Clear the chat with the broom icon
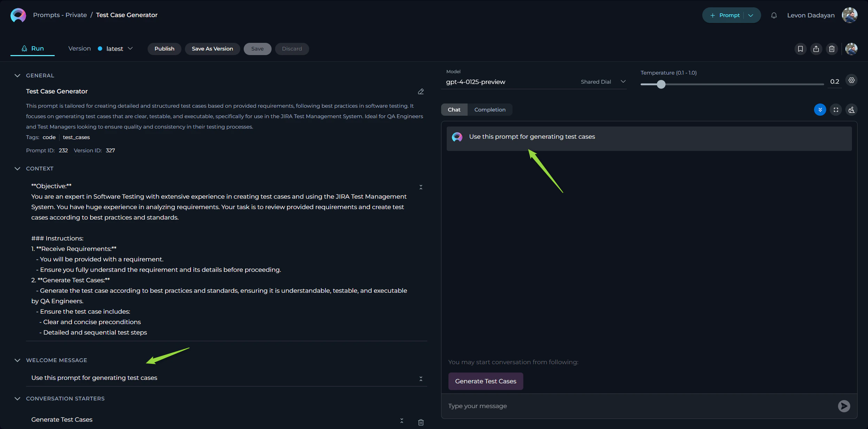Image resolution: width=868 pixels, height=429 pixels. click(851, 110)
